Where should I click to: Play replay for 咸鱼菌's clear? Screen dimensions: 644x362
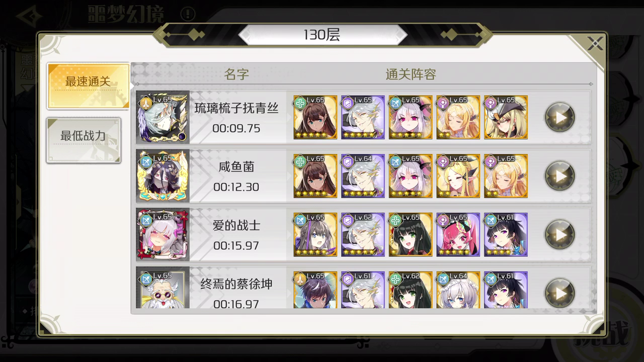click(x=559, y=176)
